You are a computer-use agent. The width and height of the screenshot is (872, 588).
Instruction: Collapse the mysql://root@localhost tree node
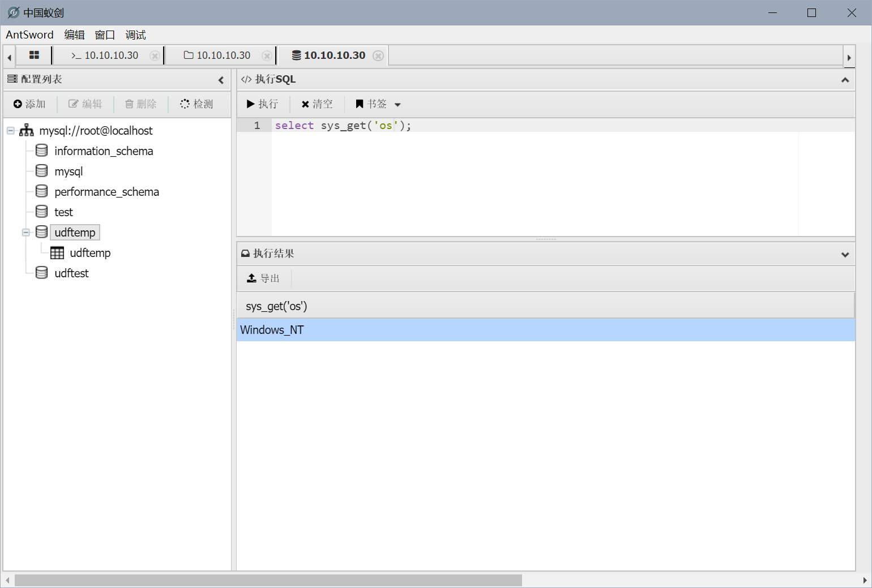(x=11, y=131)
